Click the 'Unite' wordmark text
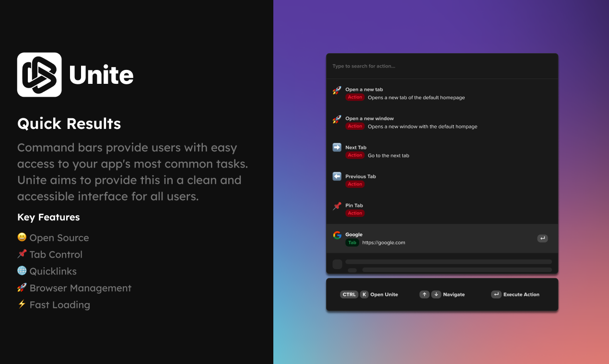 coord(101,75)
